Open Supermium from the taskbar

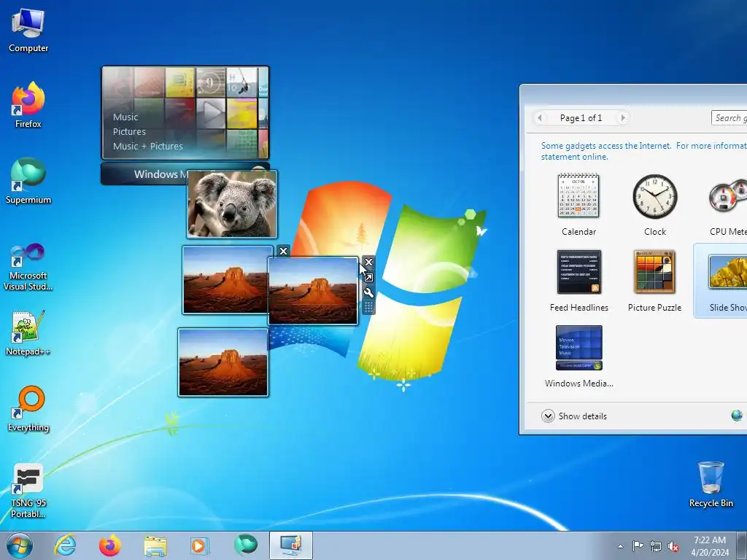[x=246, y=545]
